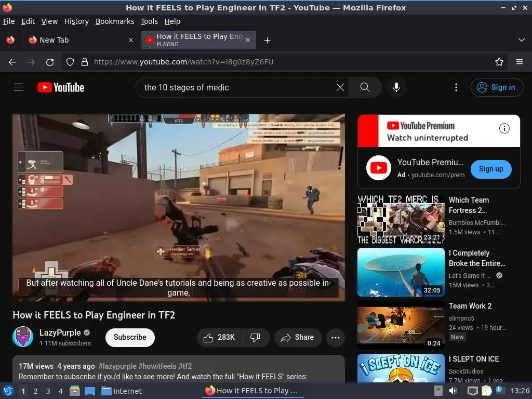This screenshot has height=399, width=532.
Task: Open a new tab with plus
Action: [x=268, y=41]
